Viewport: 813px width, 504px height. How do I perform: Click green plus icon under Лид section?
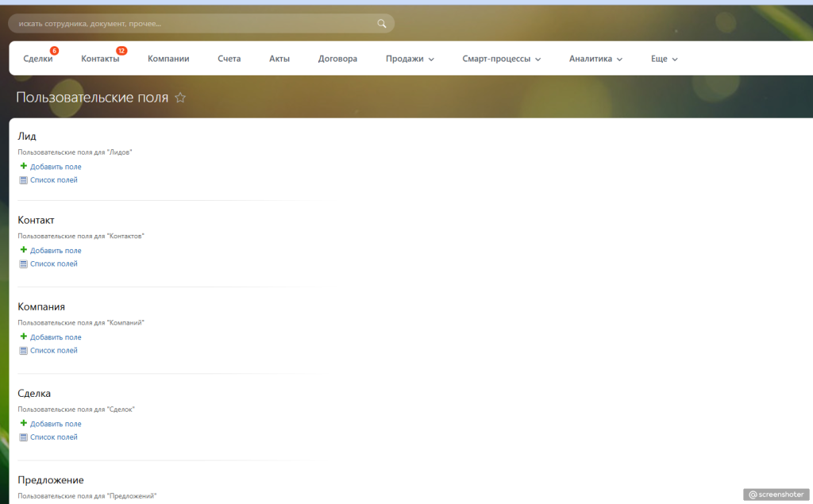click(x=23, y=166)
